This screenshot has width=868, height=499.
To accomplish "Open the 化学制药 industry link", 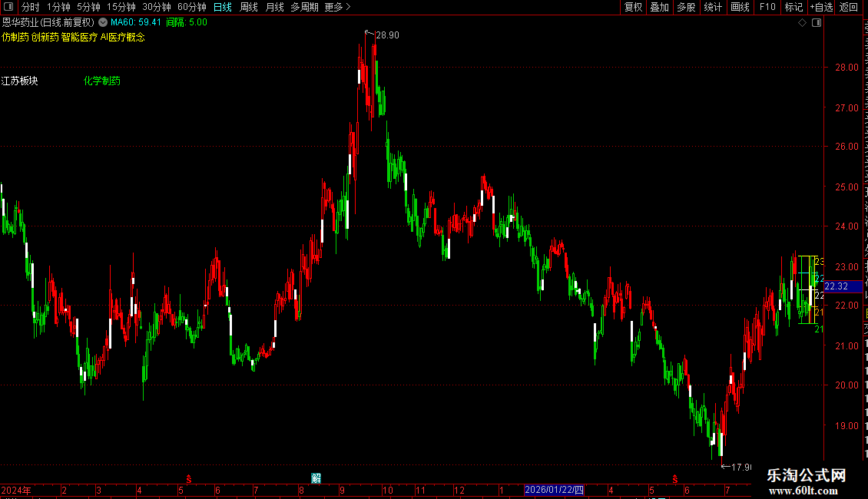I will click(102, 81).
